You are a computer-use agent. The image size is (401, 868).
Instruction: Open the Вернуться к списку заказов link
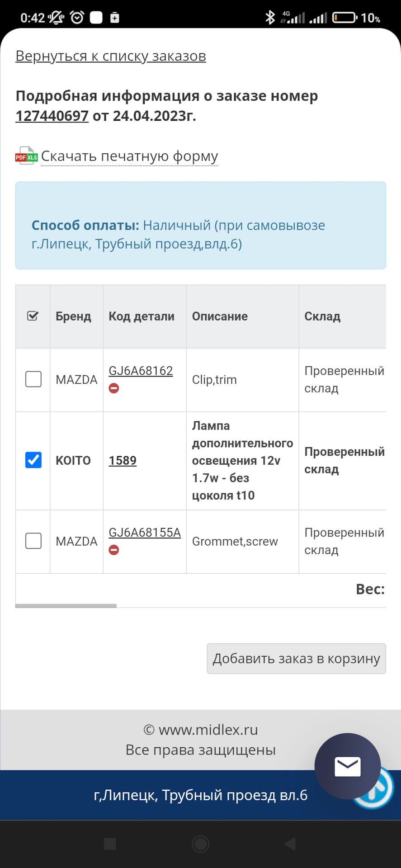(111, 55)
